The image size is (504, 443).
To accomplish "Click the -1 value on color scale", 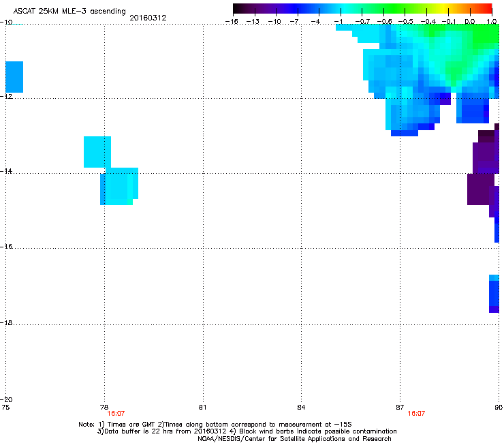I will click(x=338, y=22).
